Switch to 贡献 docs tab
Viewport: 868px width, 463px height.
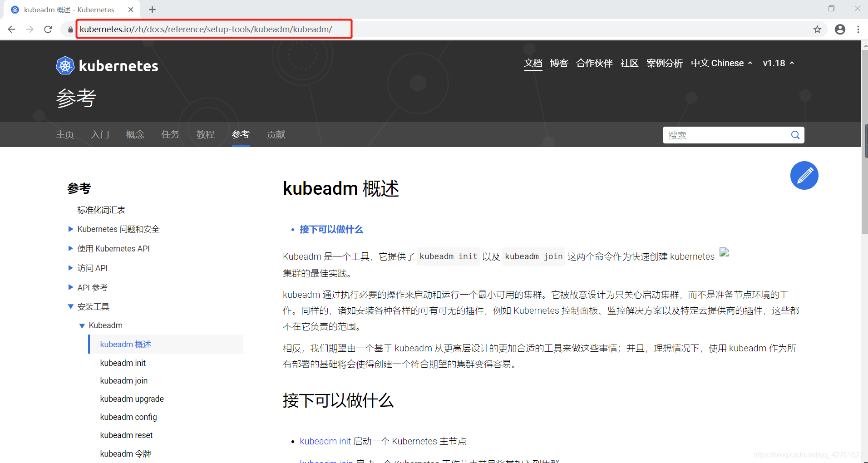click(276, 134)
